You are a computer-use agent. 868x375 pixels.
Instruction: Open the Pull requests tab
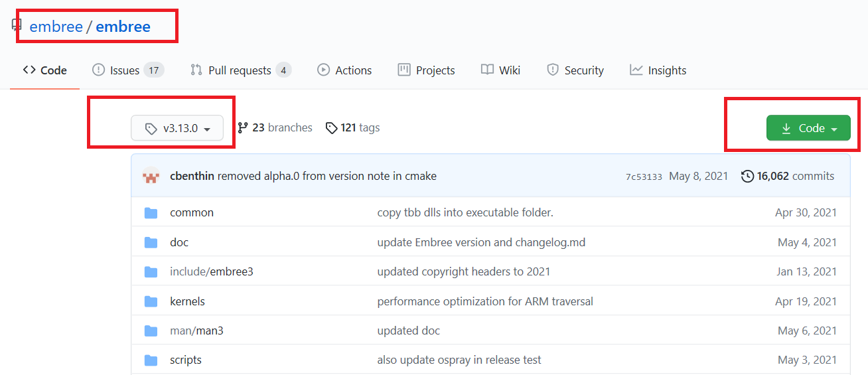coord(240,70)
